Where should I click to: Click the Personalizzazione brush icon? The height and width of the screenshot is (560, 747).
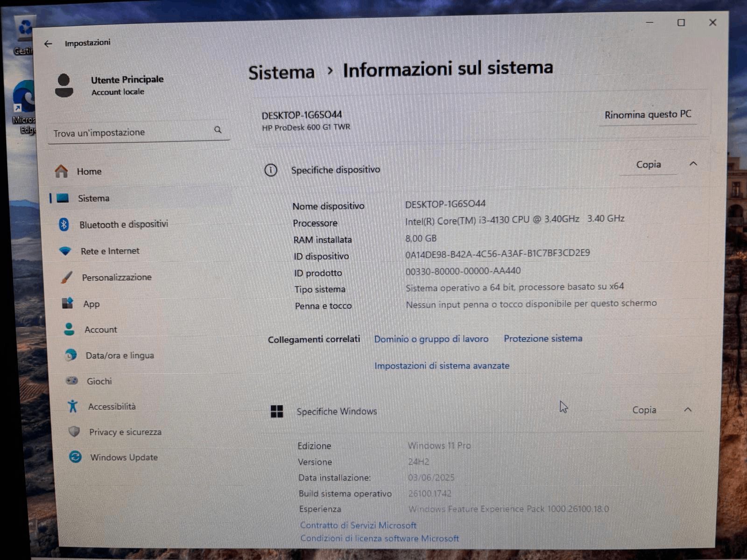pos(67,277)
